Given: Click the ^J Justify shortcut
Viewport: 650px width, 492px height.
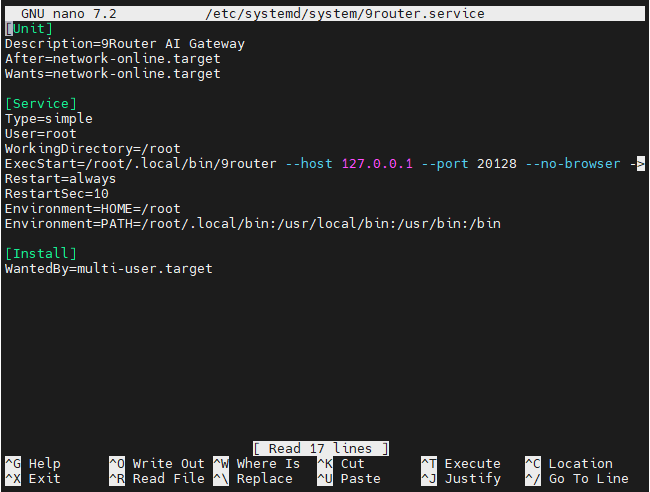Looking at the screenshot, I should pos(461,479).
